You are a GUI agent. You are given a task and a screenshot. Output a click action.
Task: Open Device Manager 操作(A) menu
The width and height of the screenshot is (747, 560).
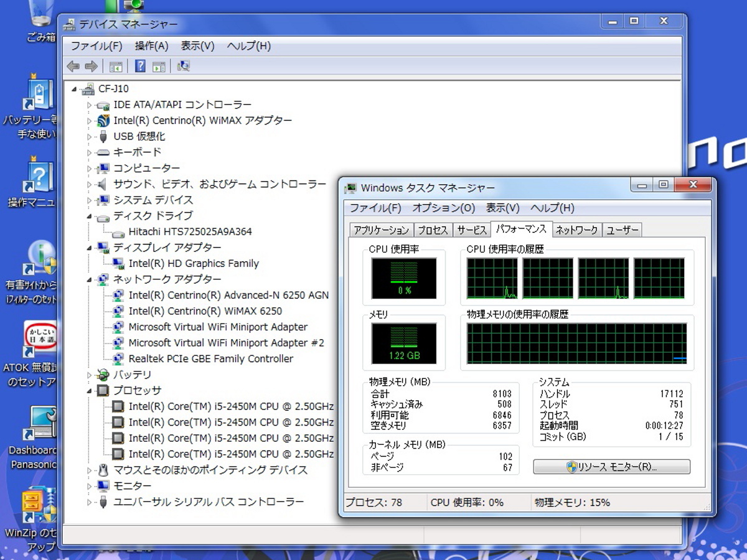(151, 46)
